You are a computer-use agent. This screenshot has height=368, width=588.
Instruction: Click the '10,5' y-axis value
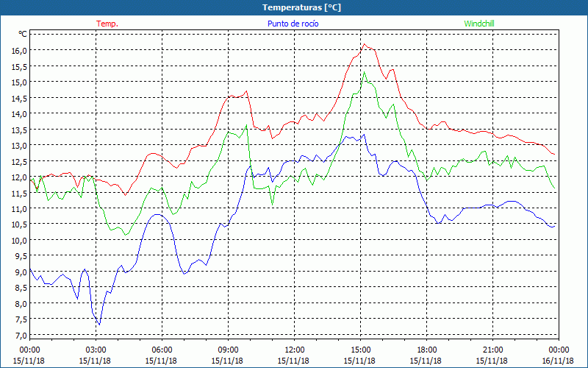(20, 224)
